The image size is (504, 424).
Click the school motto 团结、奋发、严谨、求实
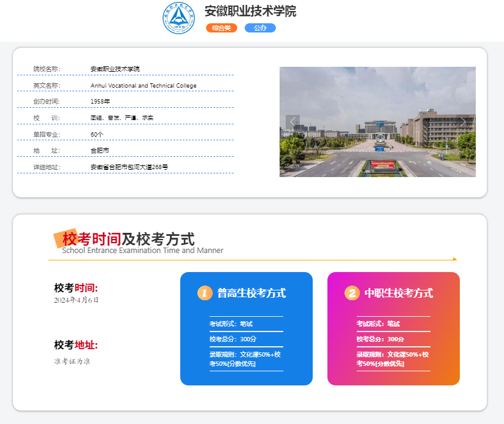point(122,118)
